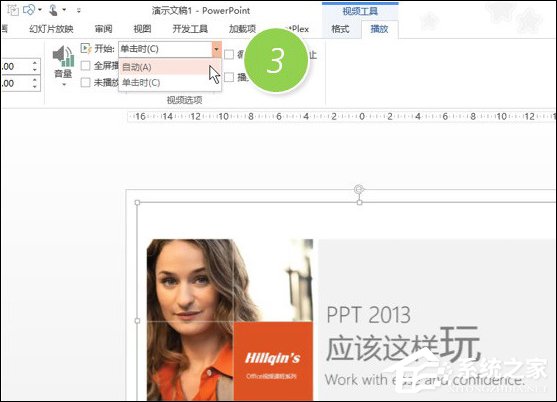Click the top-left resize handle of the video
The image size is (557, 402).
click(137, 202)
